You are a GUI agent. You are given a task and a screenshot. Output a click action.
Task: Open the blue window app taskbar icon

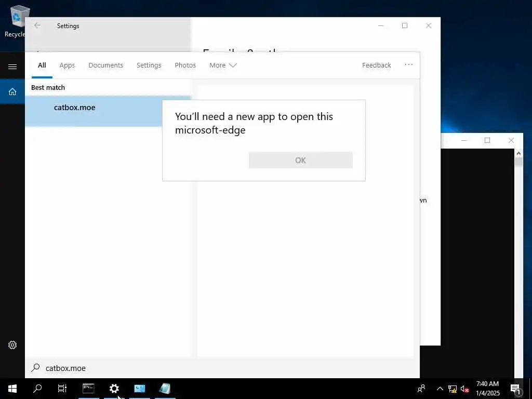(139, 389)
